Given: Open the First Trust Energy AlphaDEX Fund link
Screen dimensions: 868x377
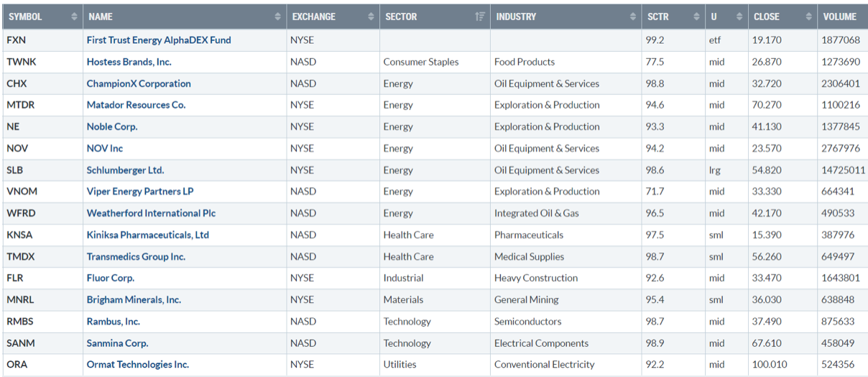Looking at the screenshot, I should click(159, 40).
